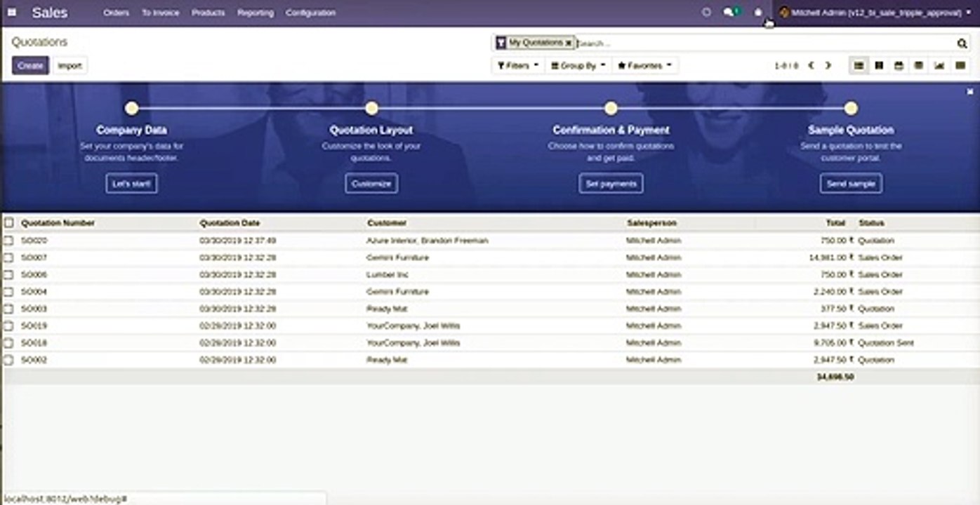Screen dimensions: 980x505
Task: Tick the checkbox for SO018
Action: point(8,343)
